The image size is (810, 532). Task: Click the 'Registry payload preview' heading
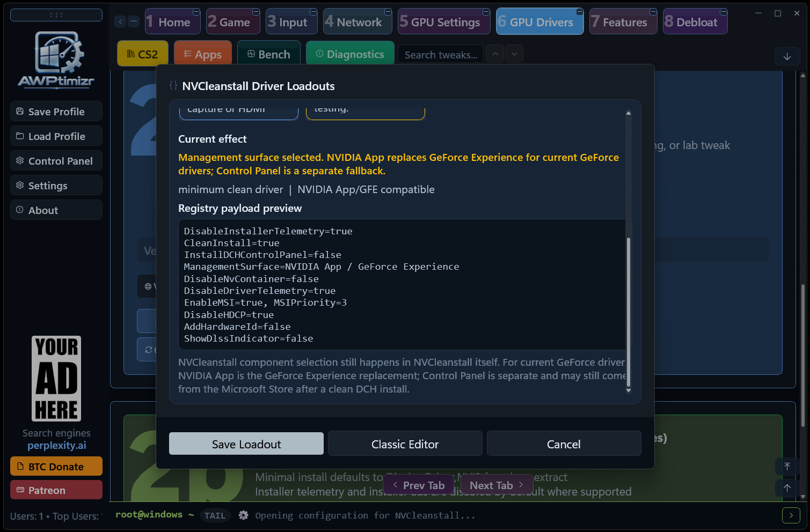click(240, 208)
